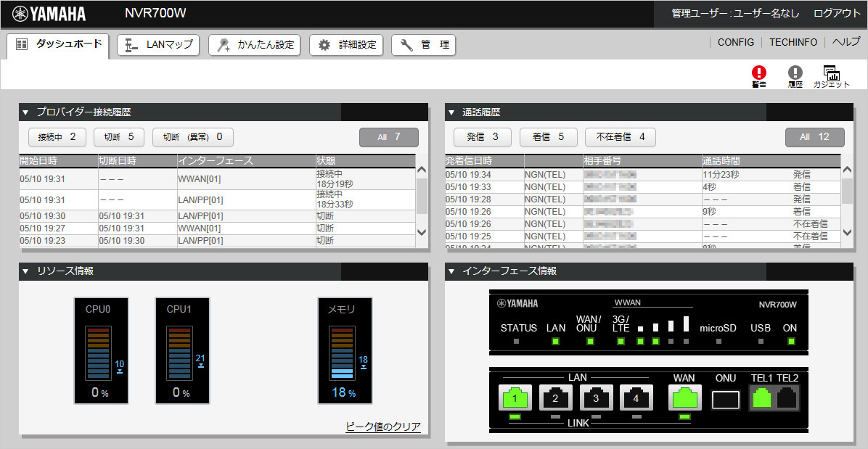Click the ONU port icon
The image size is (868, 449).
click(x=726, y=399)
